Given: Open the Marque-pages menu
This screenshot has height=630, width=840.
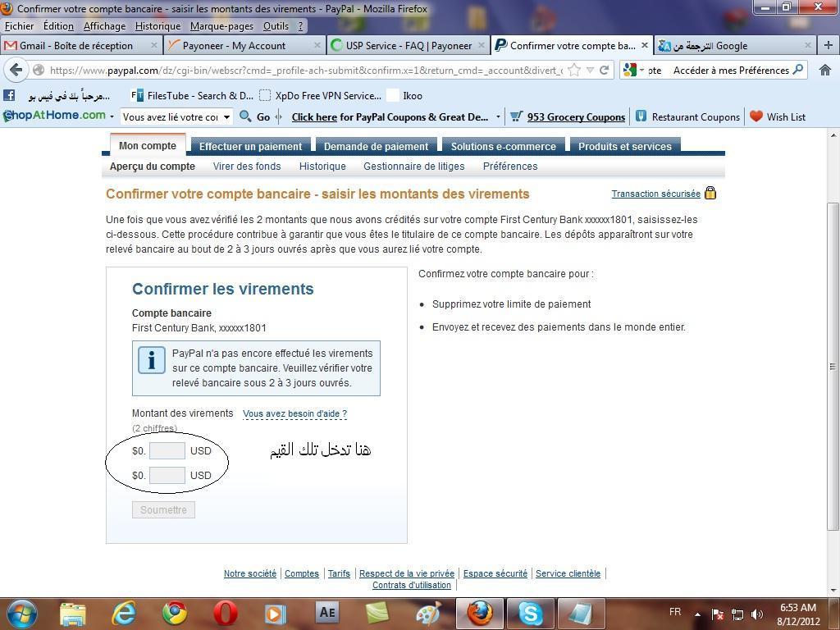Looking at the screenshot, I should coord(221,26).
